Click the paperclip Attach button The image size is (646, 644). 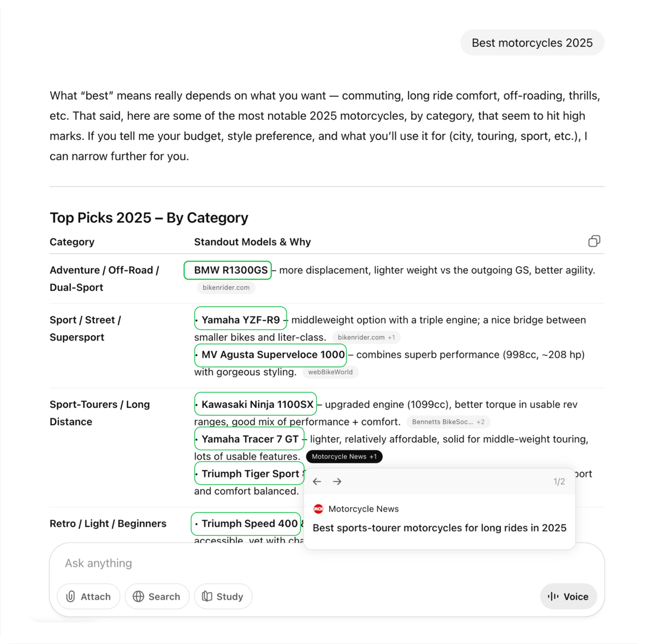pyautogui.click(x=89, y=596)
